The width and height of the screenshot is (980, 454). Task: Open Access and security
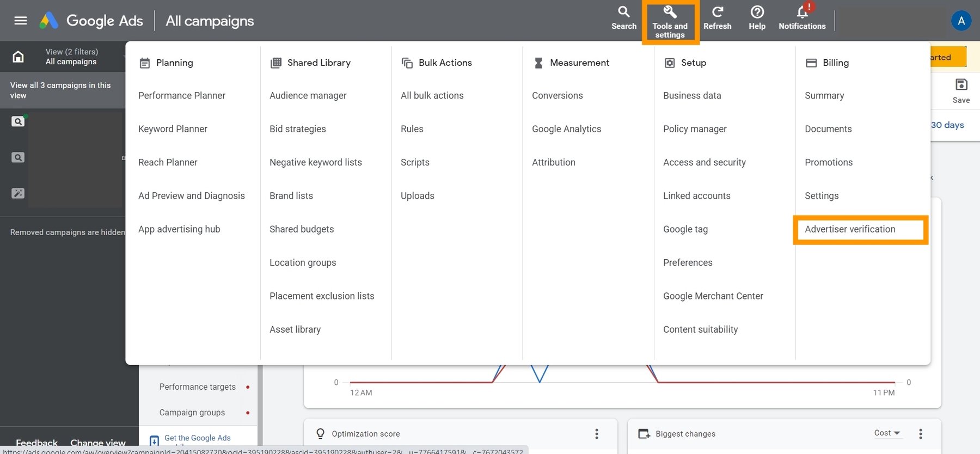(x=705, y=162)
